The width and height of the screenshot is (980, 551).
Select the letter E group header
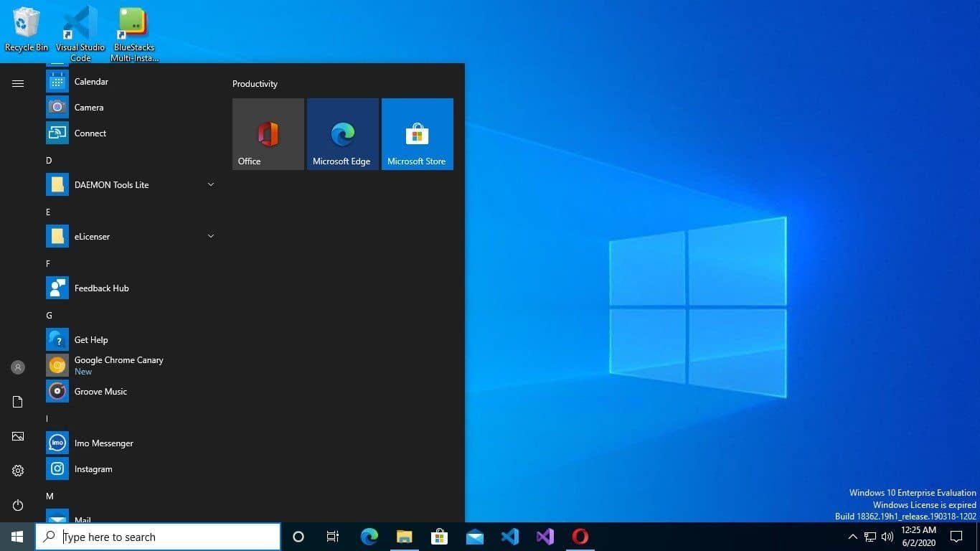click(49, 212)
